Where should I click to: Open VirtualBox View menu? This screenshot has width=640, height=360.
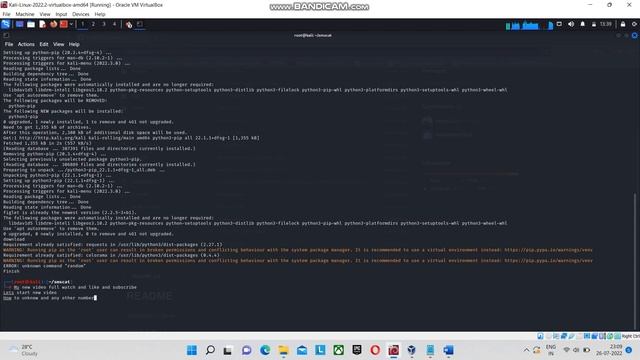45,14
